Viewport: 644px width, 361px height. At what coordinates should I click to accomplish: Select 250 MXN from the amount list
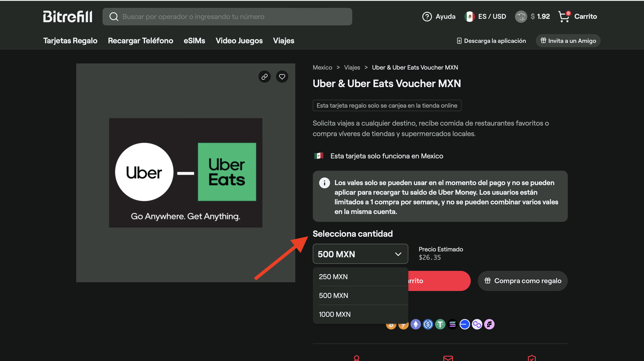[360, 277]
